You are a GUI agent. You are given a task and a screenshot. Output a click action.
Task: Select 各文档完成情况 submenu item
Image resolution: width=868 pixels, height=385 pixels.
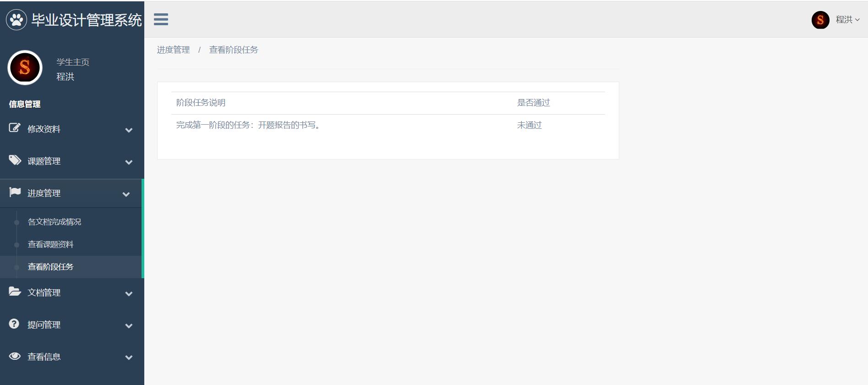55,222
